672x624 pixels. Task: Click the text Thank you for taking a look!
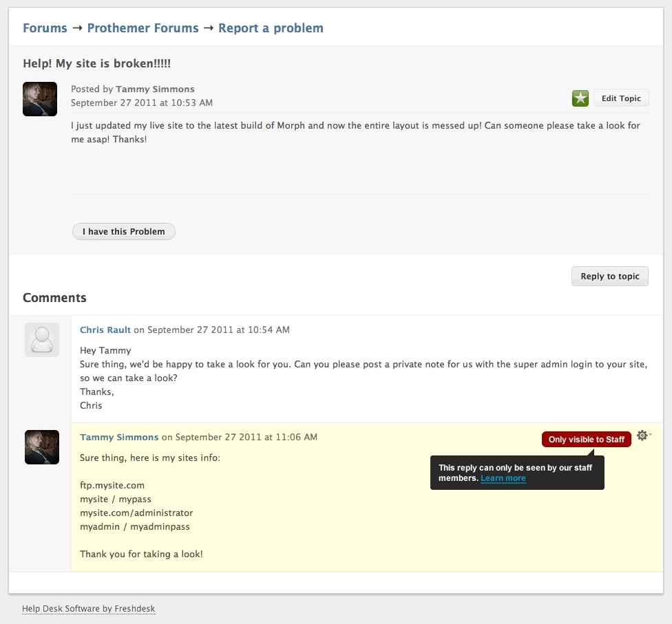(141, 555)
